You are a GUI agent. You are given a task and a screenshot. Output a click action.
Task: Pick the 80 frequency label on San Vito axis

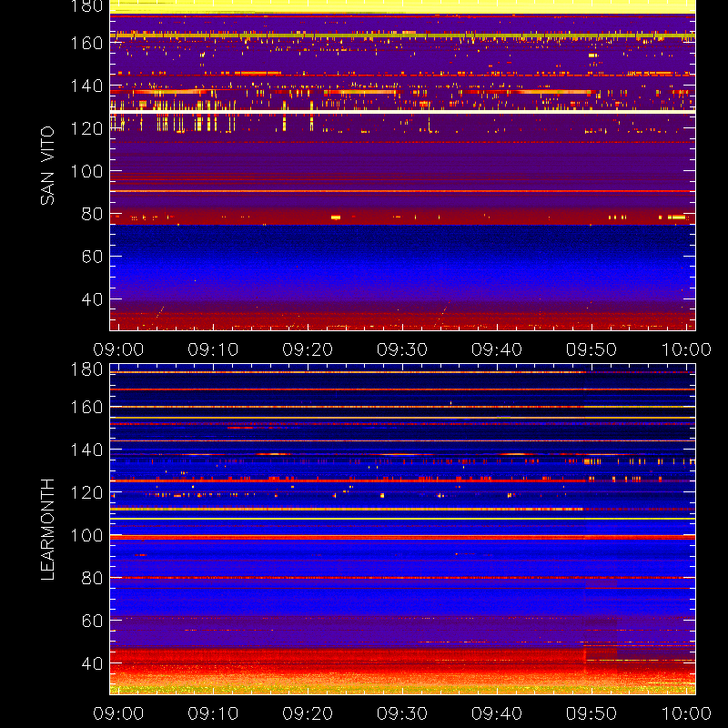point(92,214)
